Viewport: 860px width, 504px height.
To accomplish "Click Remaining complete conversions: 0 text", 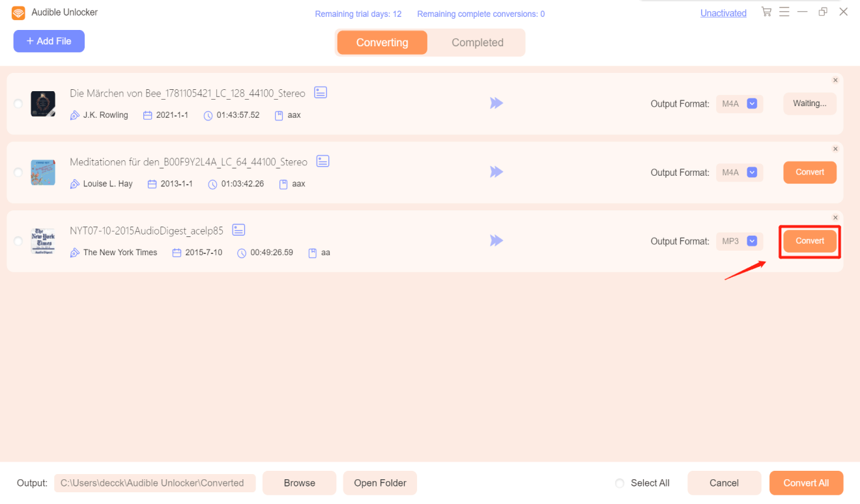I will (481, 14).
